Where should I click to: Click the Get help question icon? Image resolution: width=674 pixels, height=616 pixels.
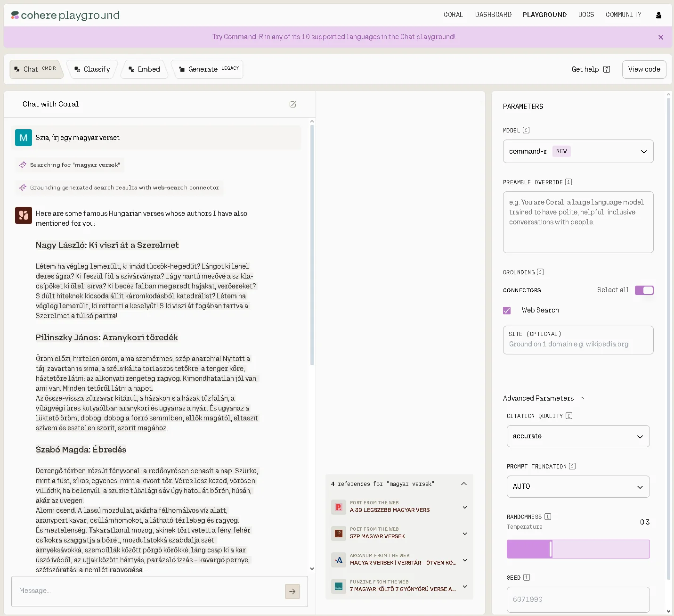click(607, 69)
